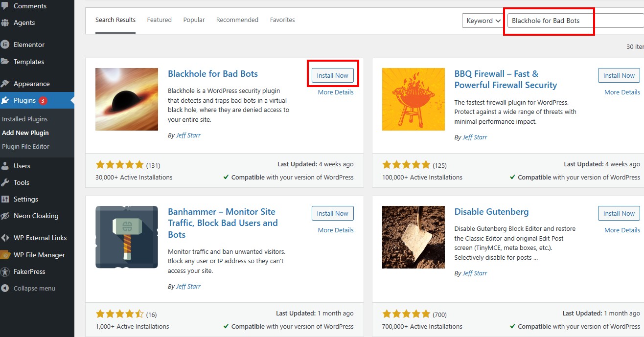644x337 pixels.
Task: Install the BBQ Firewall plugin
Action: (x=619, y=75)
